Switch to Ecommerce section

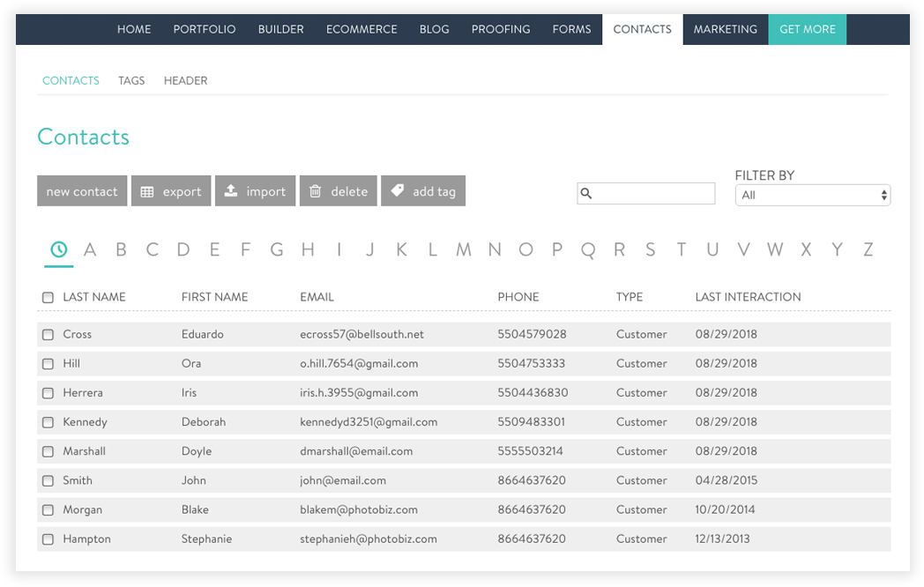point(361,29)
